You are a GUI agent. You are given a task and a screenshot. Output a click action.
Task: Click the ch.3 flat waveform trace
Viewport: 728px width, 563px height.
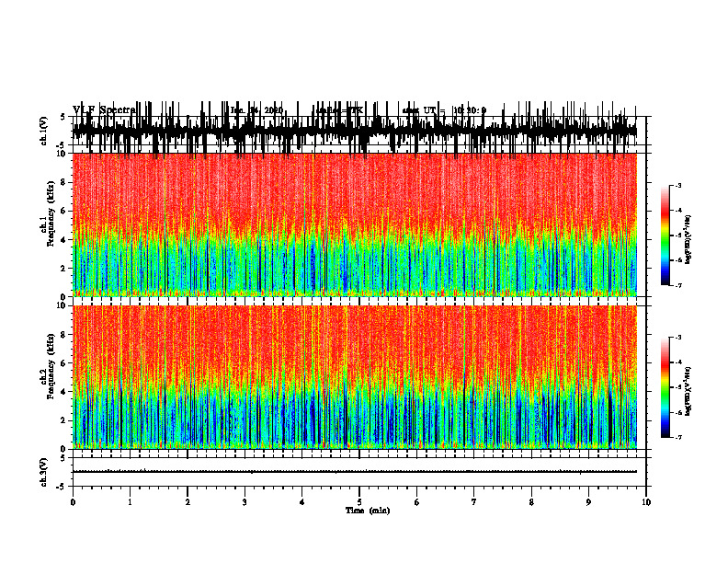354,472
